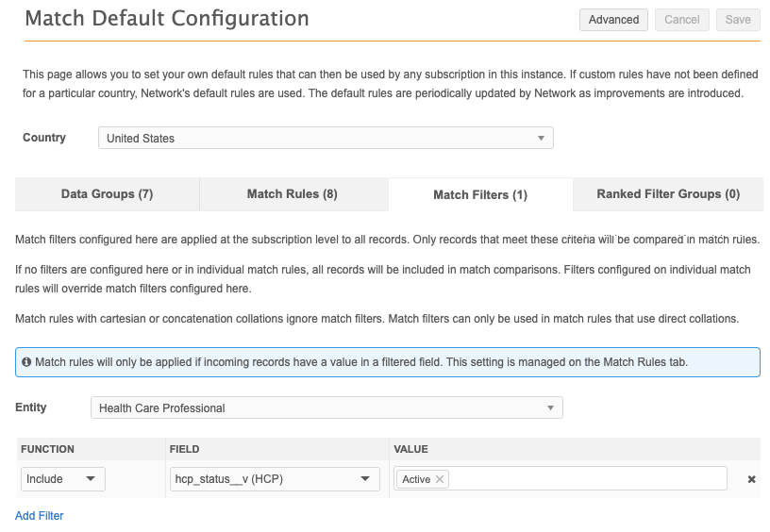
Task: Open the Include function dropdown
Action: pos(62,479)
